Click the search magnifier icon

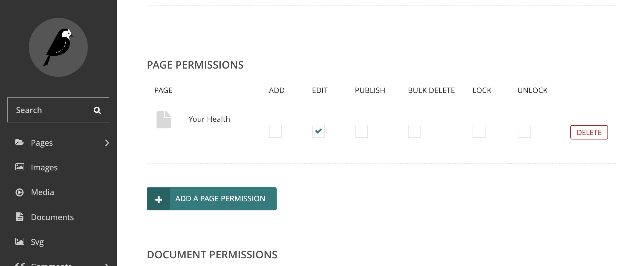pos(97,110)
